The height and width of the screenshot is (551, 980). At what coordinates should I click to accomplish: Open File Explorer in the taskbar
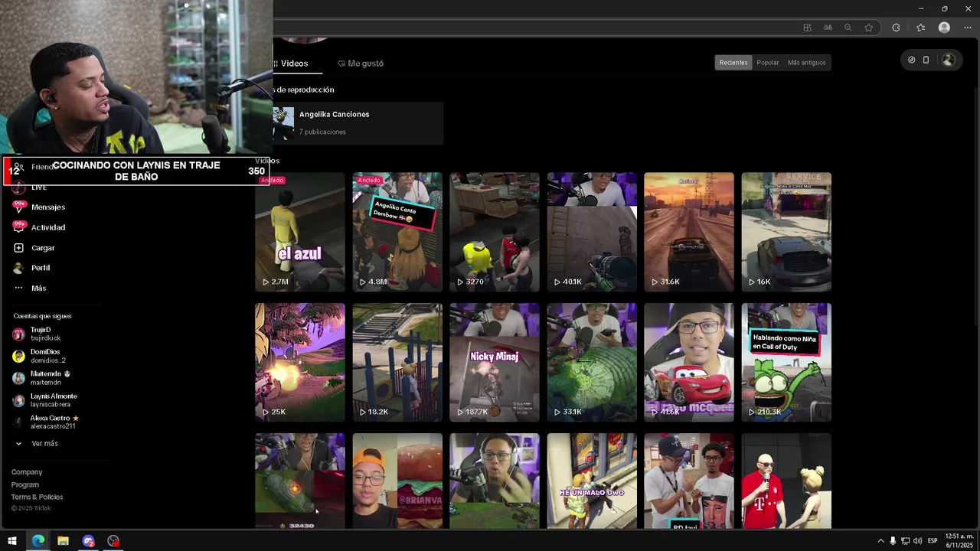pyautogui.click(x=63, y=541)
